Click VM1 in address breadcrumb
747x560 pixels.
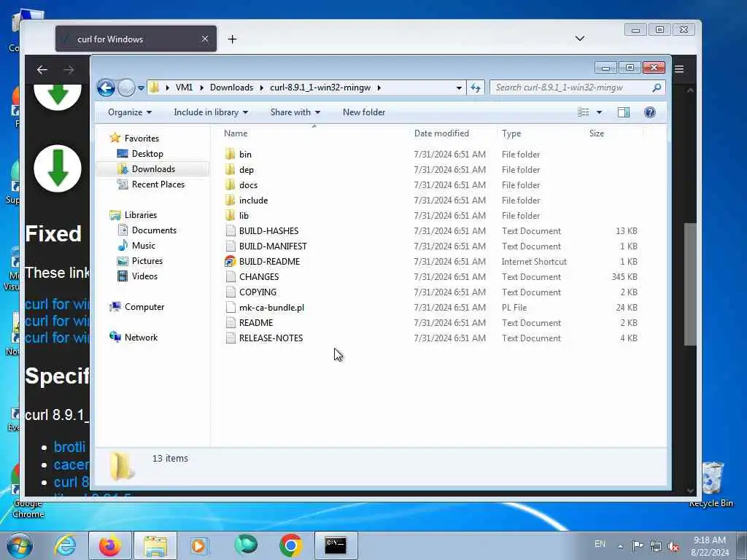[x=185, y=87]
